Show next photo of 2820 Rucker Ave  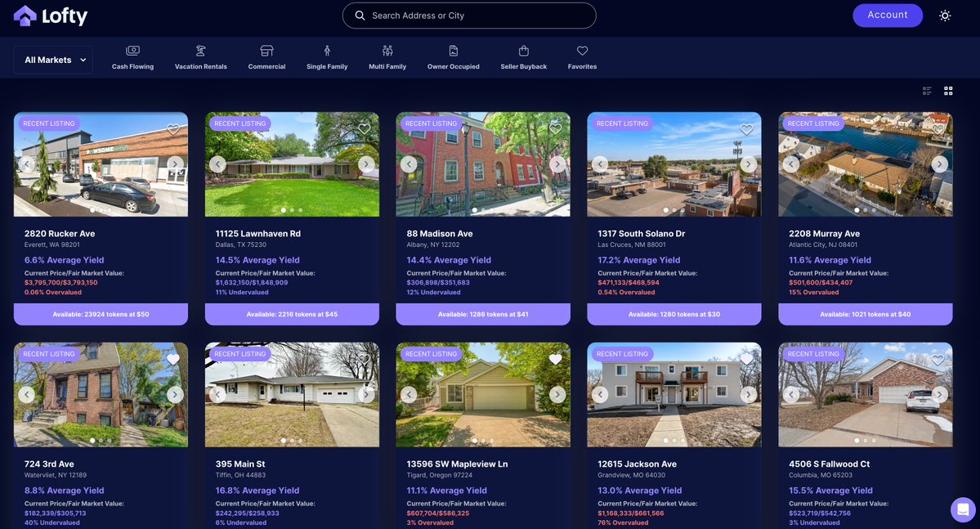click(175, 164)
